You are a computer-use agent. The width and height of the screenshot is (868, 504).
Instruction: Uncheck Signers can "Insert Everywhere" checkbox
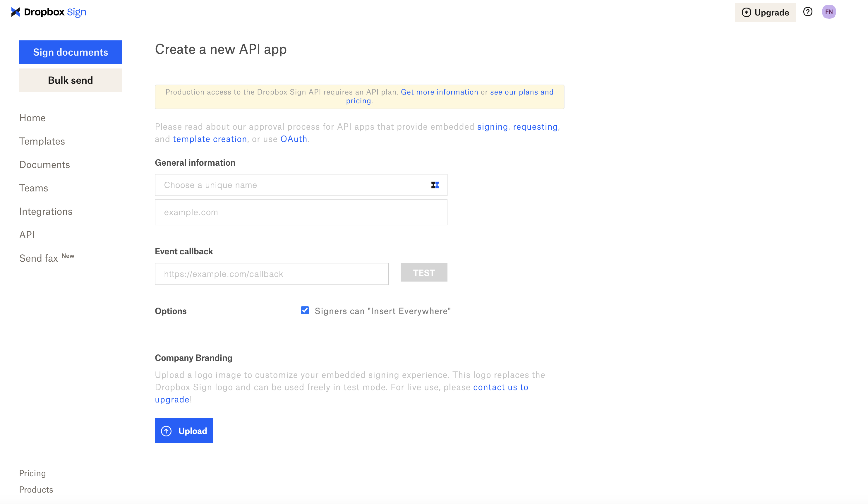pos(305,311)
